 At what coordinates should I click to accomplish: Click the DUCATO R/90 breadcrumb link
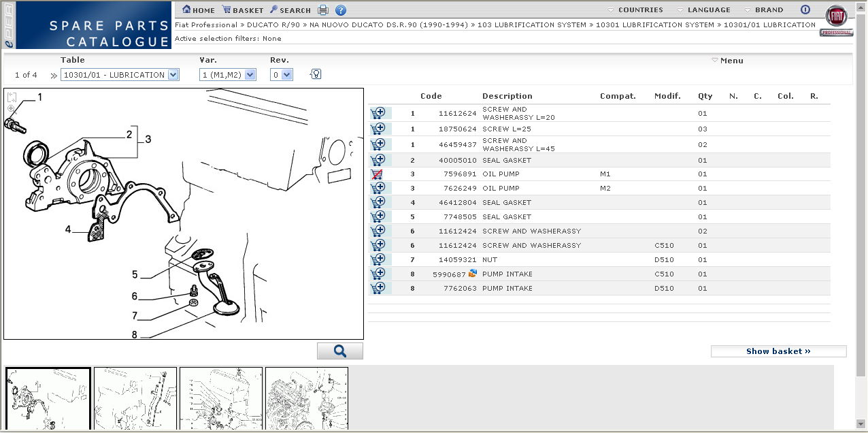coord(273,25)
